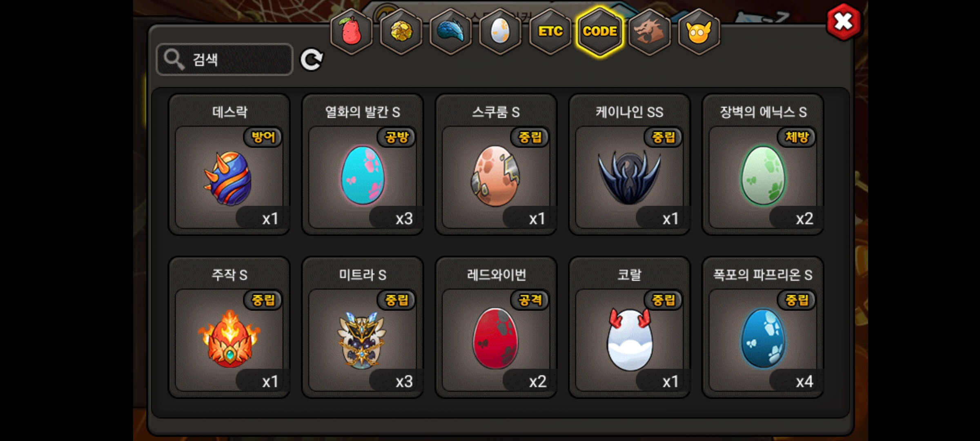
Task: Click the magnifier search icon
Action: pos(174,60)
